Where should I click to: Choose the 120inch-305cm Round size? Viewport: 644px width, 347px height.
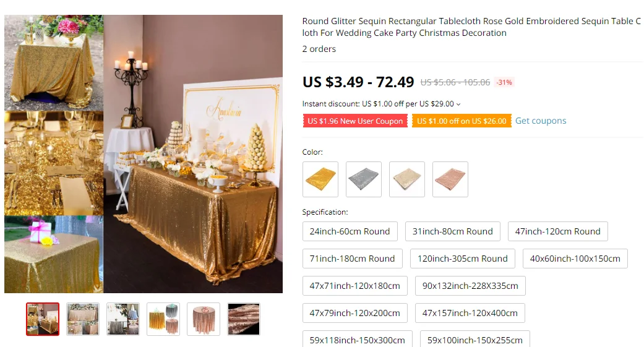coord(463,259)
